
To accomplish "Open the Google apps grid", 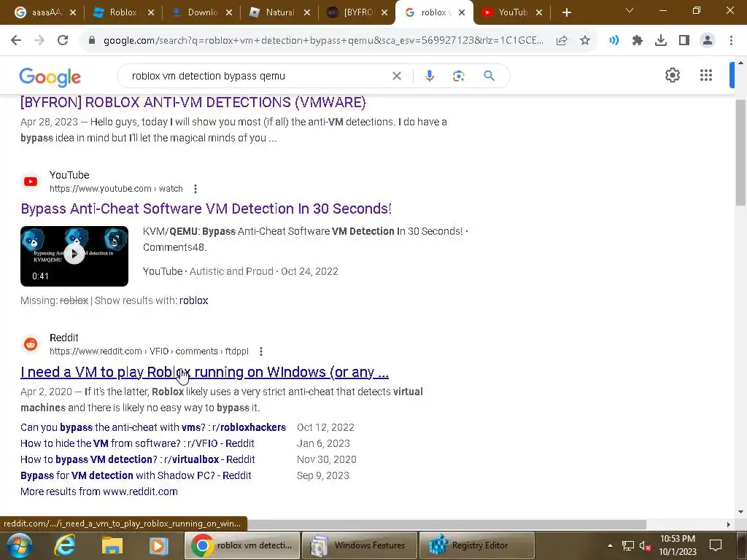I will pyautogui.click(x=706, y=75).
